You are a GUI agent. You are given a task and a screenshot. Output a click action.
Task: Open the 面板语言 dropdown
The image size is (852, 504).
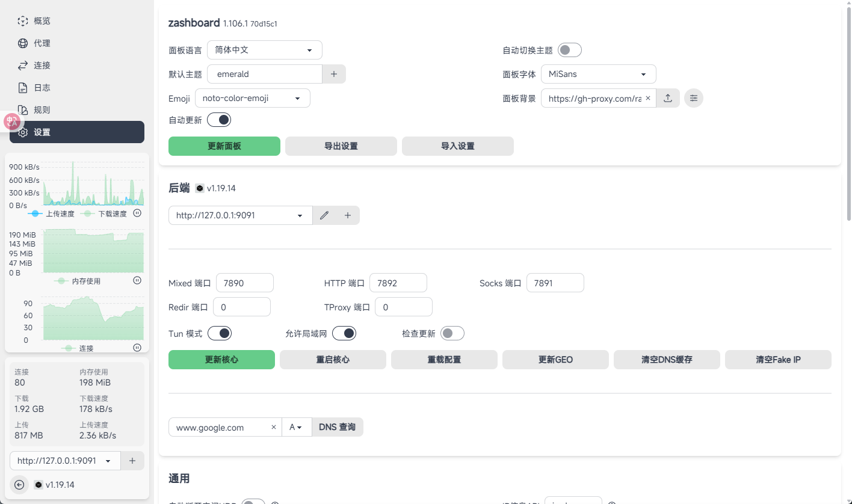(265, 50)
